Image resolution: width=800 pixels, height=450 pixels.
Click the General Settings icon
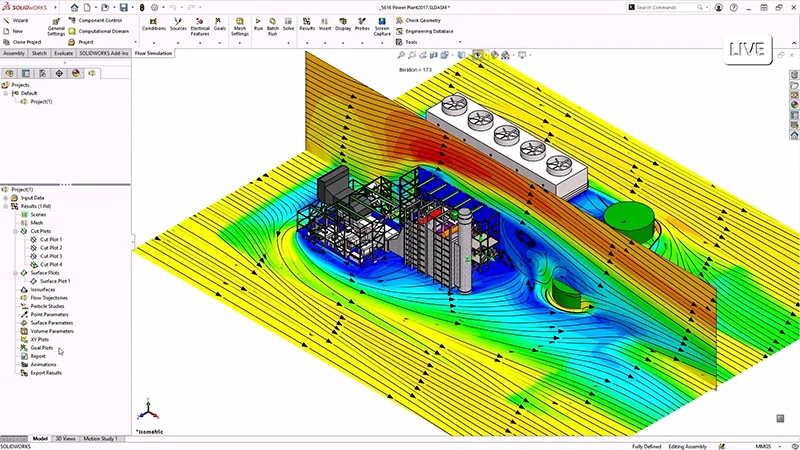pos(56,26)
